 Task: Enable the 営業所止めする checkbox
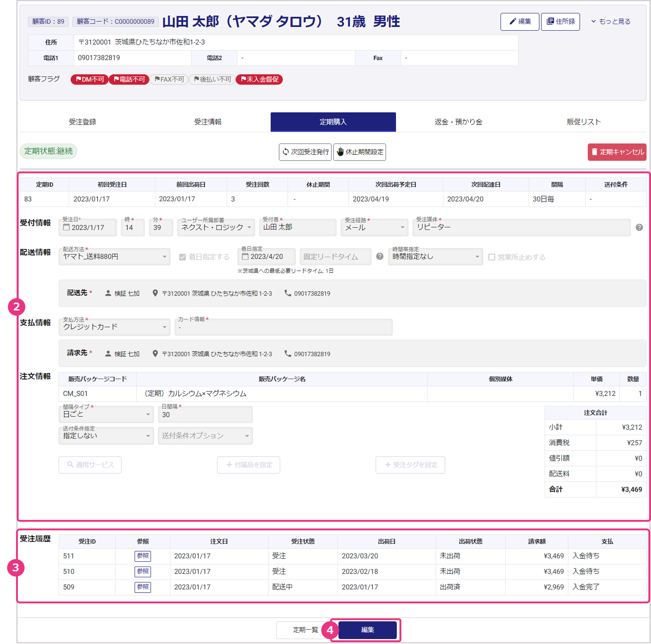point(492,257)
